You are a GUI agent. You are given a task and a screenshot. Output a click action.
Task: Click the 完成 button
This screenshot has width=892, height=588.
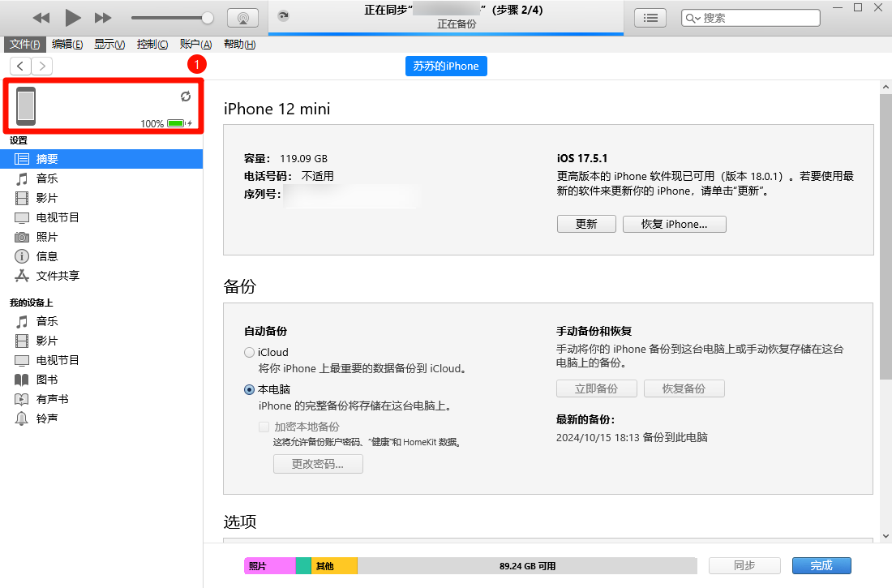click(821, 565)
